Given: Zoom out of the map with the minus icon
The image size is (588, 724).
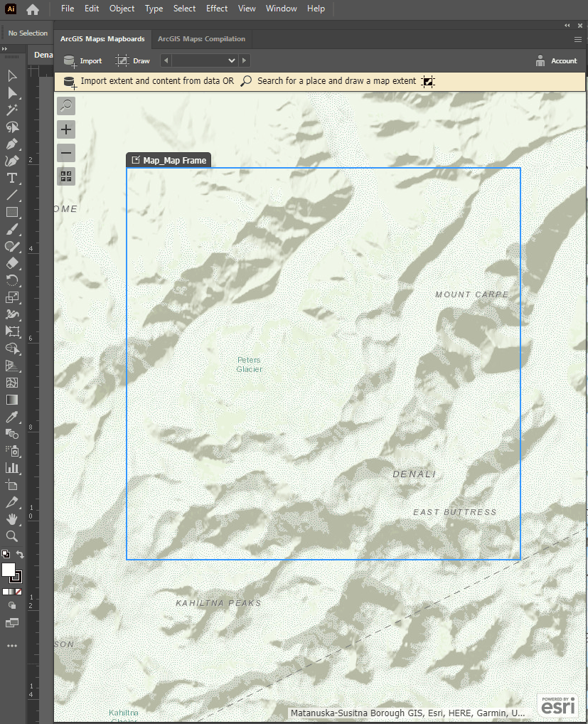Looking at the screenshot, I should point(65,152).
